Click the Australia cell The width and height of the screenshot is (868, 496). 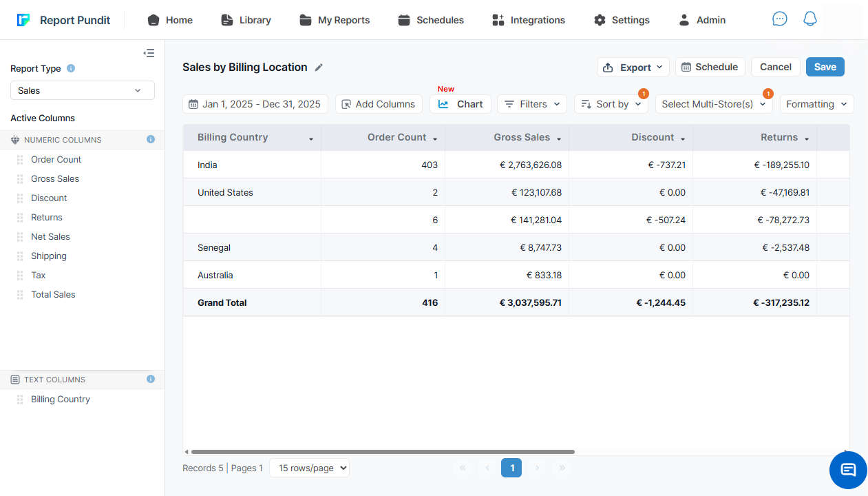point(252,275)
